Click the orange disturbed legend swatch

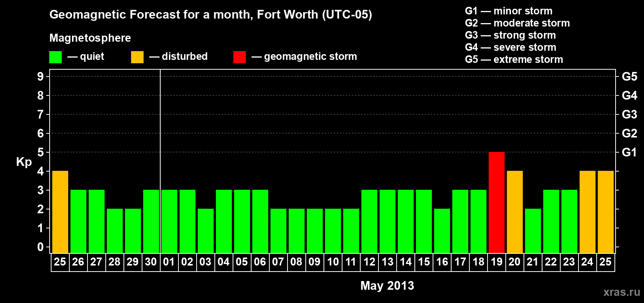coord(137,57)
